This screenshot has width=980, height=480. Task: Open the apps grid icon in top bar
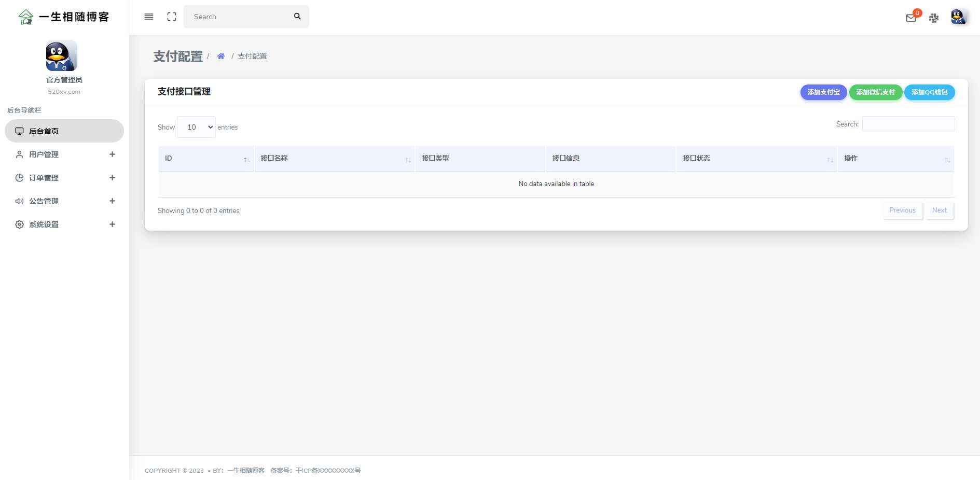tap(934, 18)
